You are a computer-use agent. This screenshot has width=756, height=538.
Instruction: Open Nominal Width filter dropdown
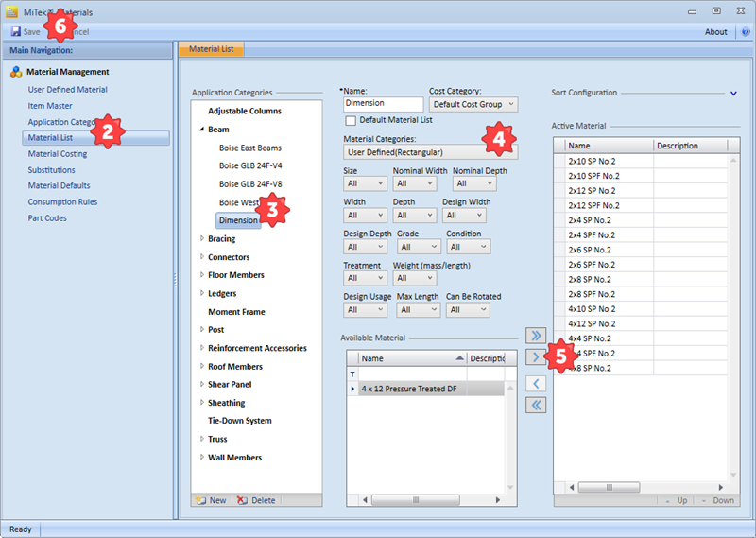click(415, 183)
